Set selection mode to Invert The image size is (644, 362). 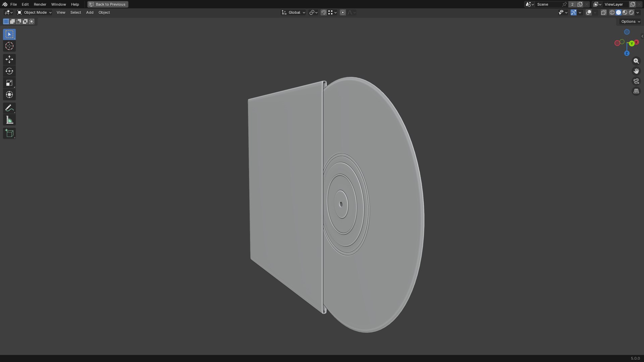(x=25, y=21)
